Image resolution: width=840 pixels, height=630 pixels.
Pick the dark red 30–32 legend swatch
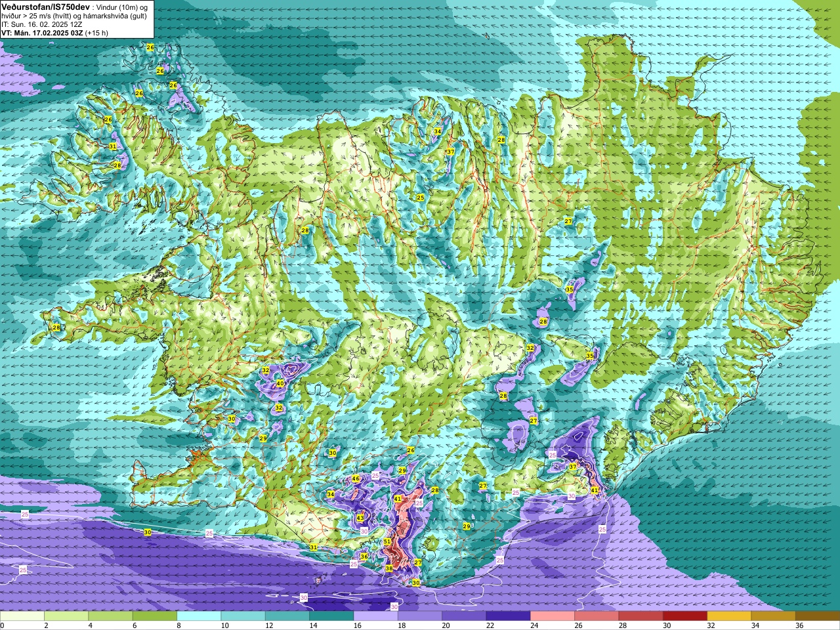[x=684, y=616]
